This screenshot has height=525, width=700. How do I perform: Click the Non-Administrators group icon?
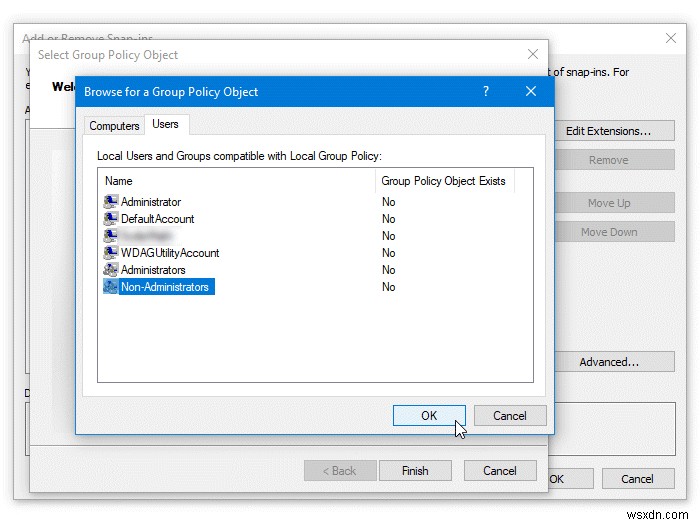tap(110, 287)
